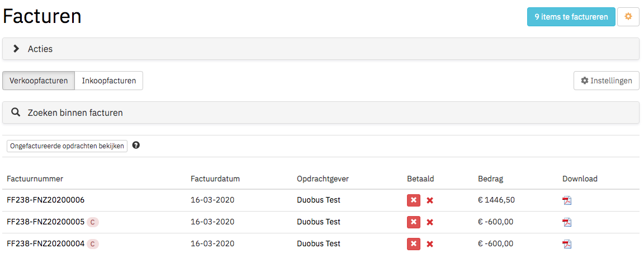
Task: Click the magnifier icon in search bar
Action: pos(16,113)
